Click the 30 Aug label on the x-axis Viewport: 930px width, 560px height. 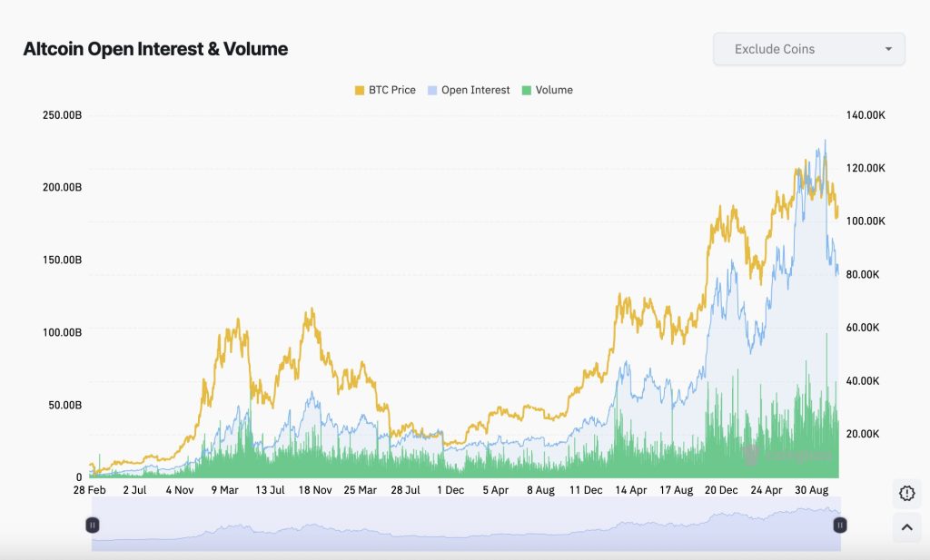pyautogui.click(x=813, y=488)
